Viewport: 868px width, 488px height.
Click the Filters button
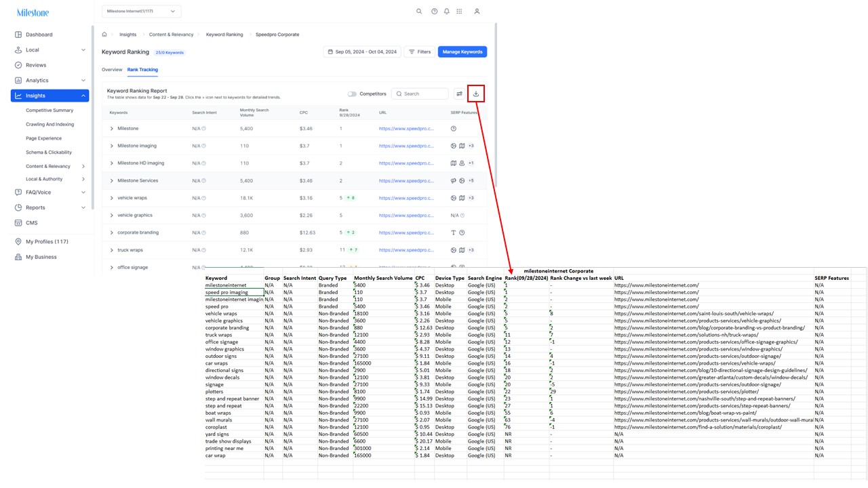tap(420, 52)
